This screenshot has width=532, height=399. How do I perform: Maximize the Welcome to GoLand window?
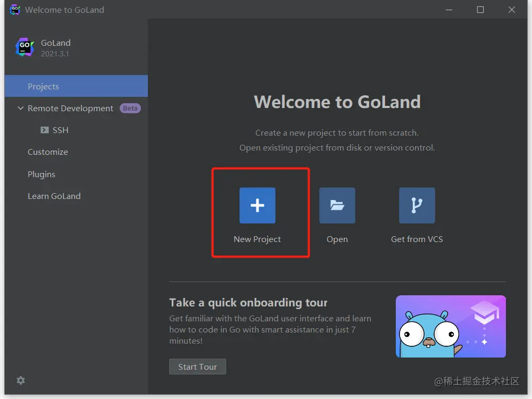tap(480, 10)
